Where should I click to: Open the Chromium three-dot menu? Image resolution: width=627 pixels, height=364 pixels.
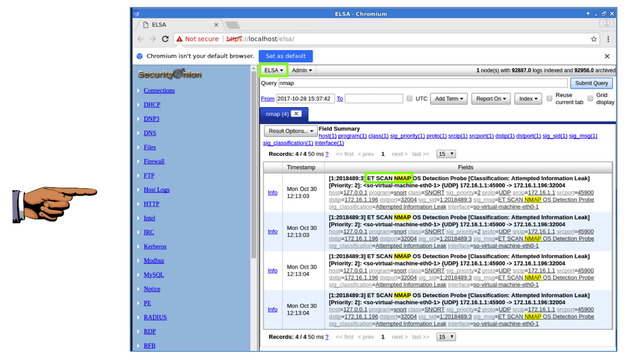pos(608,39)
